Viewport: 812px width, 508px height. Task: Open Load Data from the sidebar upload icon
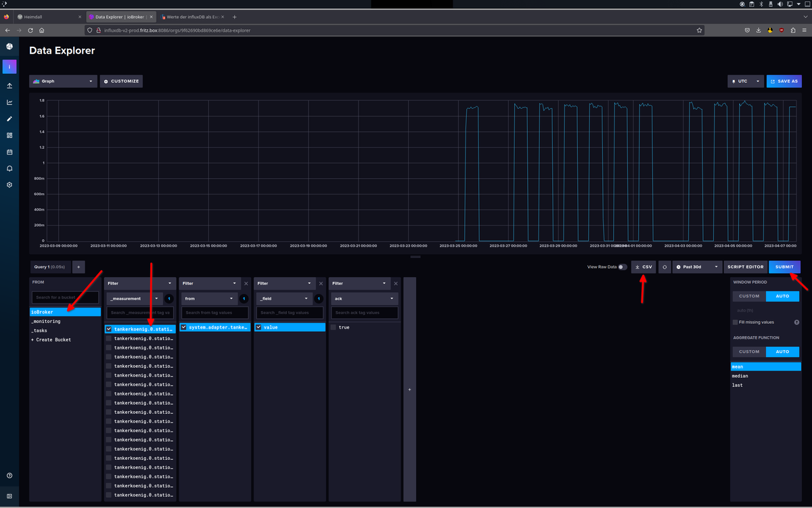pos(9,86)
